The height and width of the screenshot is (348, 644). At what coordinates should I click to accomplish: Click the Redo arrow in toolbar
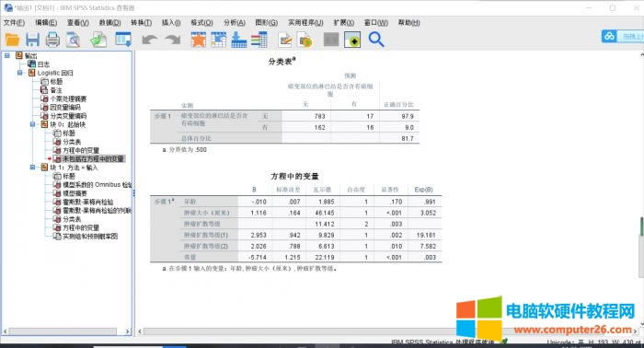pos(173,40)
